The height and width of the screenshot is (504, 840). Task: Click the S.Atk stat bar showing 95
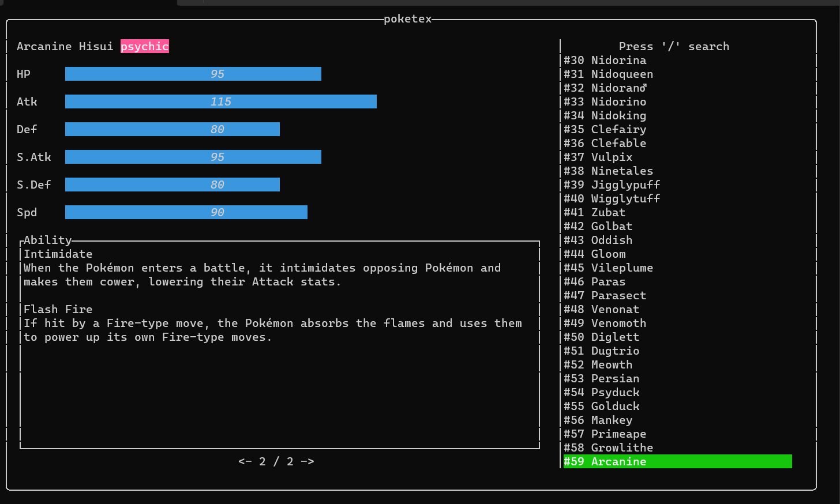pyautogui.click(x=193, y=157)
